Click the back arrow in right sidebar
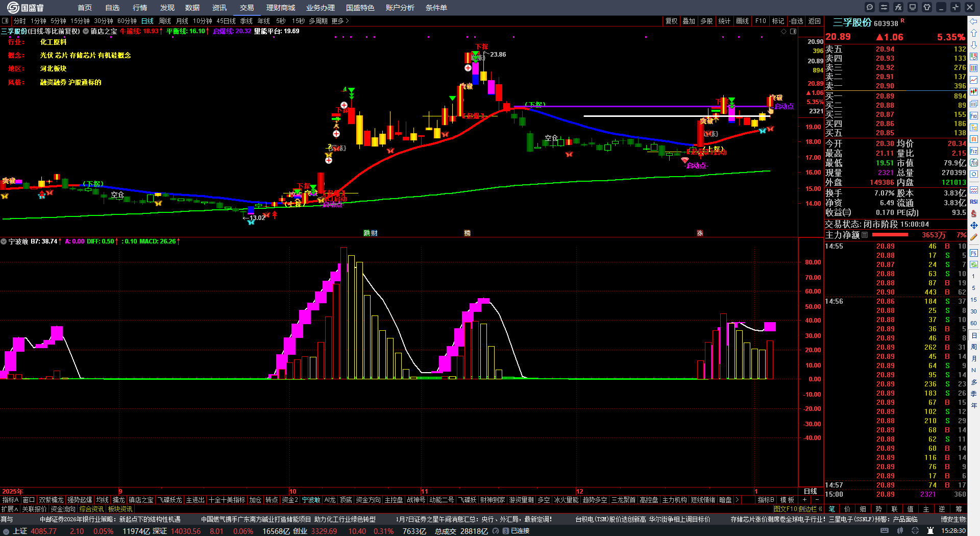Image resolution: width=980 pixels, height=536 pixels. [974, 21]
